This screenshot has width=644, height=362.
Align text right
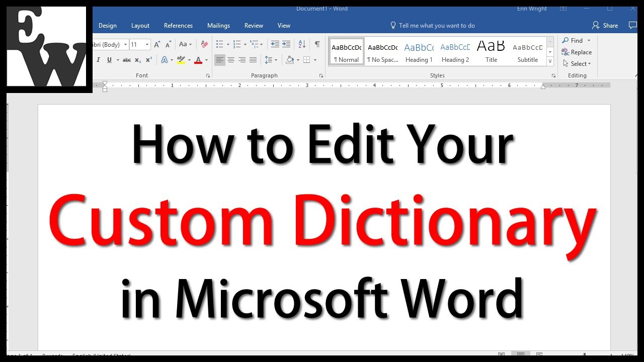click(x=242, y=60)
